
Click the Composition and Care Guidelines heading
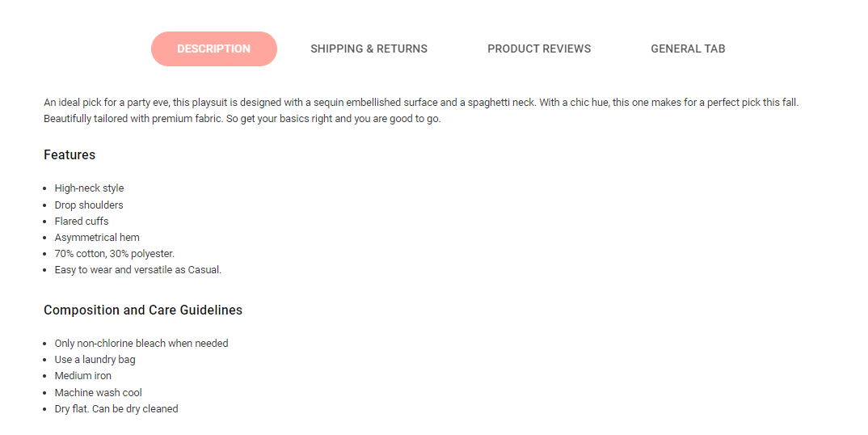click(x=143, y=310)
